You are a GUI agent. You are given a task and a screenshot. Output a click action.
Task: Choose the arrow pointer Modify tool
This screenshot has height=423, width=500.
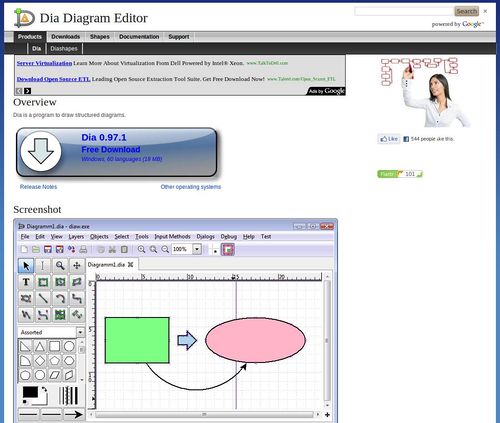(26, 266)
